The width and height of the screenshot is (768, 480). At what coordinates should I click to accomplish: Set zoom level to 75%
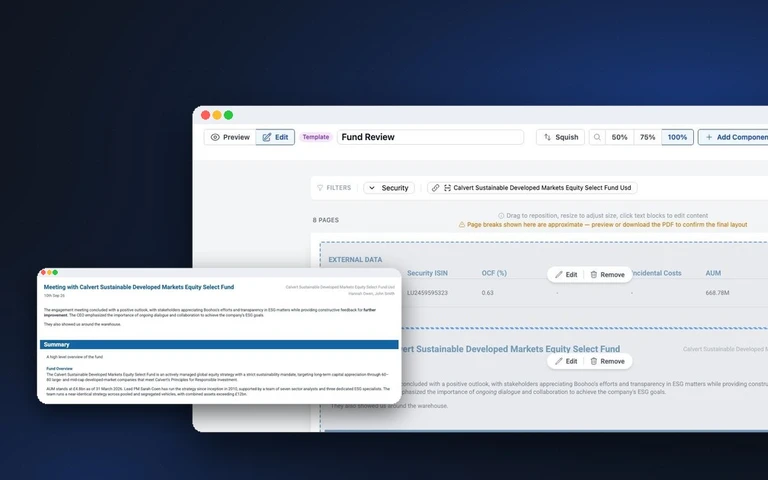click(x=648, y=137)
